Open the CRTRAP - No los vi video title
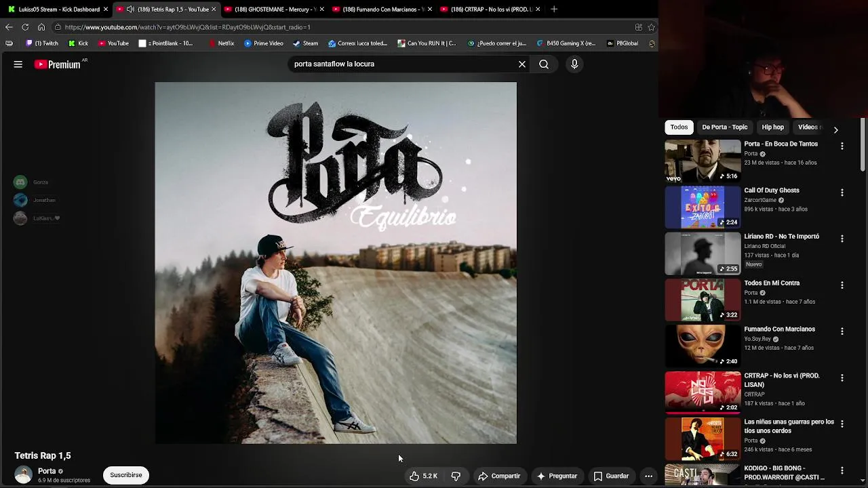 [782, 380]
